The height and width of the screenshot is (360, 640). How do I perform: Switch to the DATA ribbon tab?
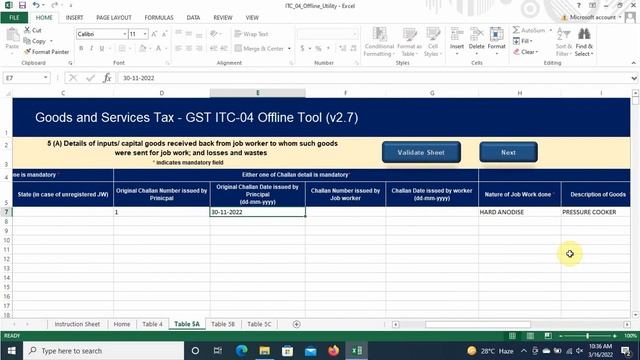pyautogui.click(x=193, y=18)
